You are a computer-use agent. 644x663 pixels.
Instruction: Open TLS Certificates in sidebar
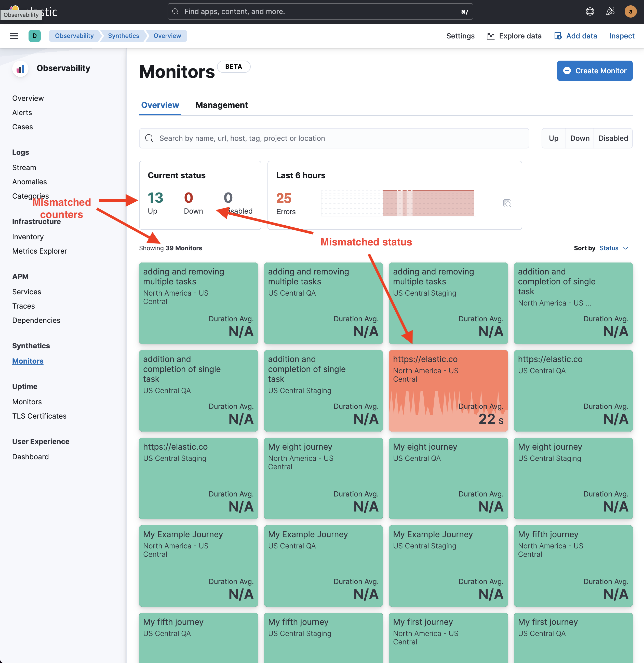pos(39,416)
